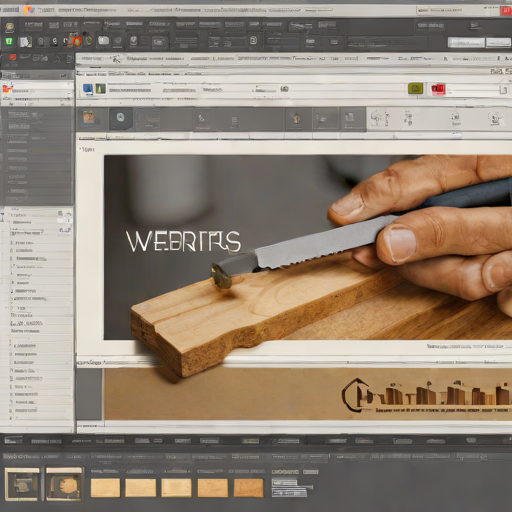Open the light gray dropdown field in the top-right toolbar
This screenshot has height=512, width=512.
(x=466, y=43)
